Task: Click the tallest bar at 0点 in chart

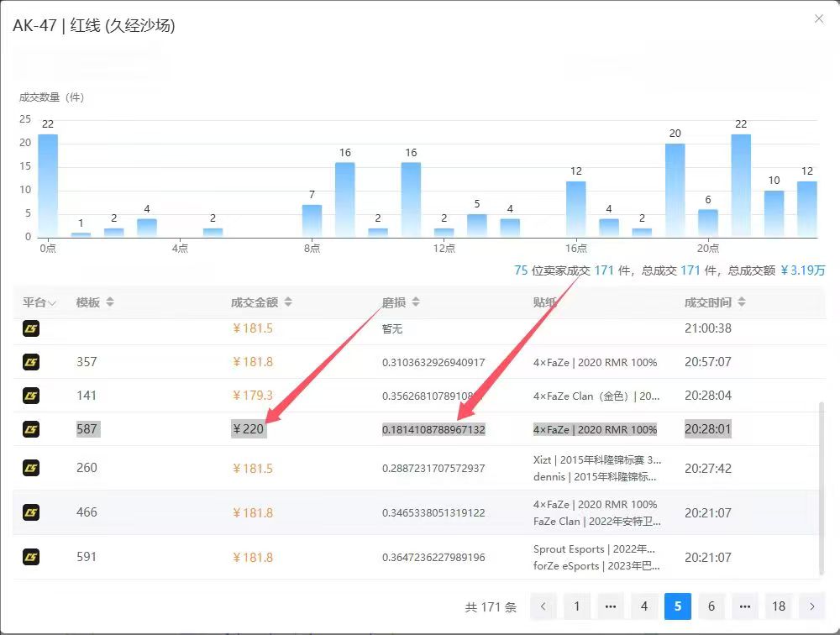Action: (x=46, y=181)
